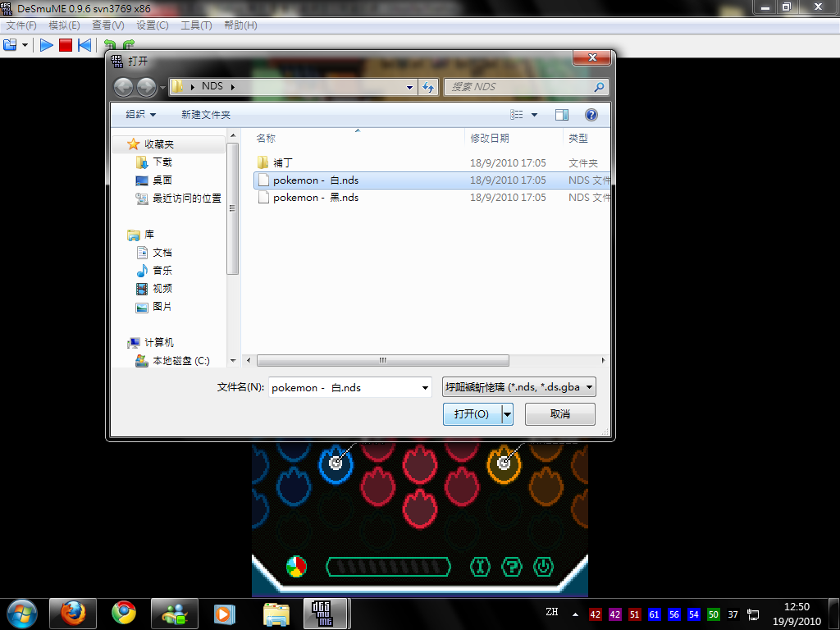Open the 文件(F) menu in DeSmuME

21,25
